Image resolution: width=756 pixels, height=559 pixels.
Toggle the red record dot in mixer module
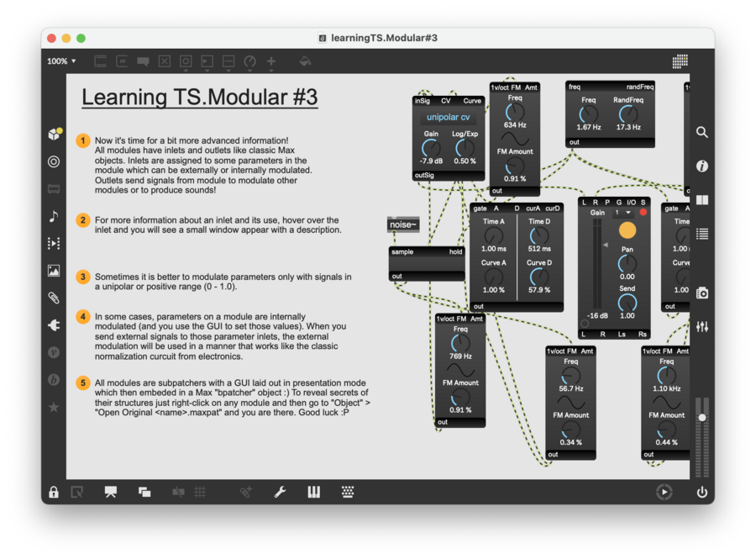pyautogui.click(x=643, y=212)
